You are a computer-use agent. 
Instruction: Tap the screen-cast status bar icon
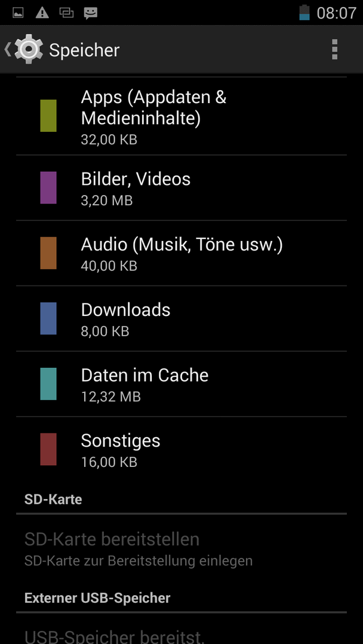66,13
